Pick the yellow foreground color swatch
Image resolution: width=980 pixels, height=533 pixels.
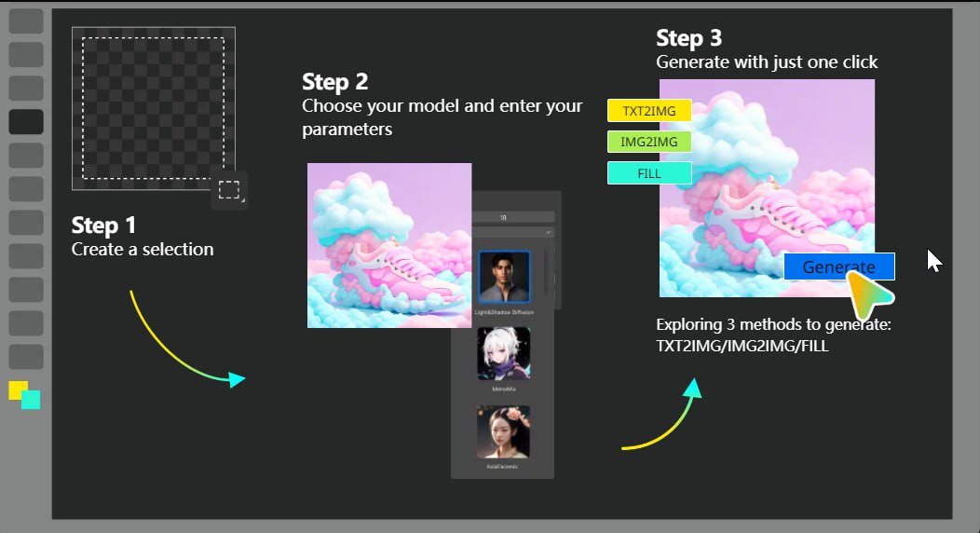pos(18,389)
